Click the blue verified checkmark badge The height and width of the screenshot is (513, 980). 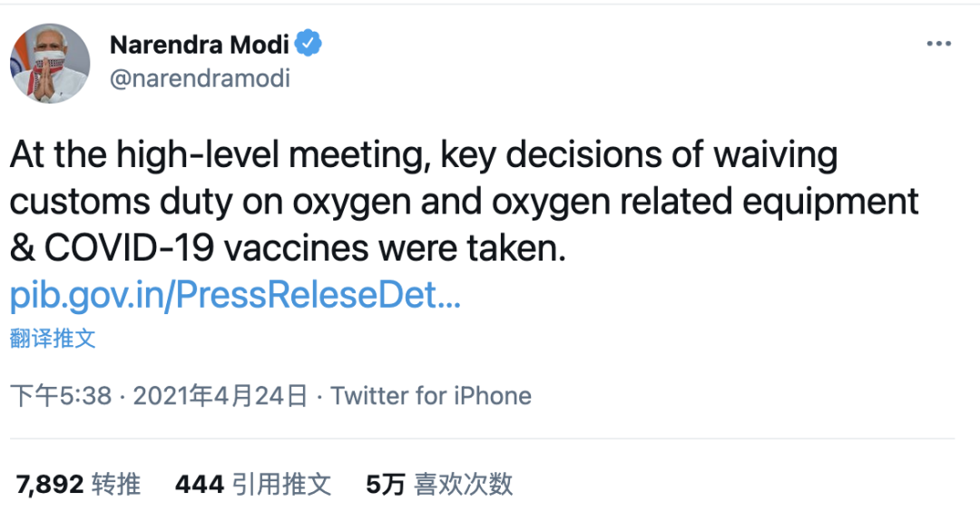[x=309, y=44]
